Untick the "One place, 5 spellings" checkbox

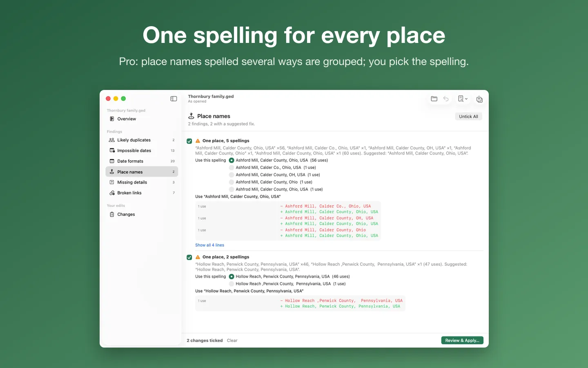(x=189, y=141)
